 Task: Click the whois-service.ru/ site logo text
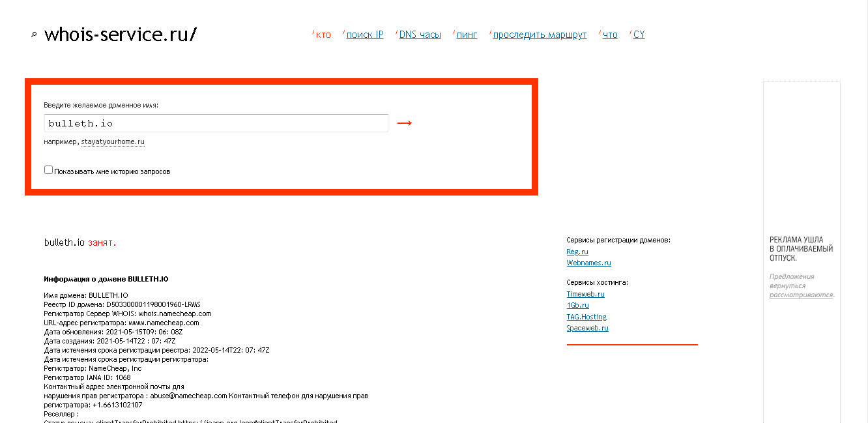click(120, 35)
